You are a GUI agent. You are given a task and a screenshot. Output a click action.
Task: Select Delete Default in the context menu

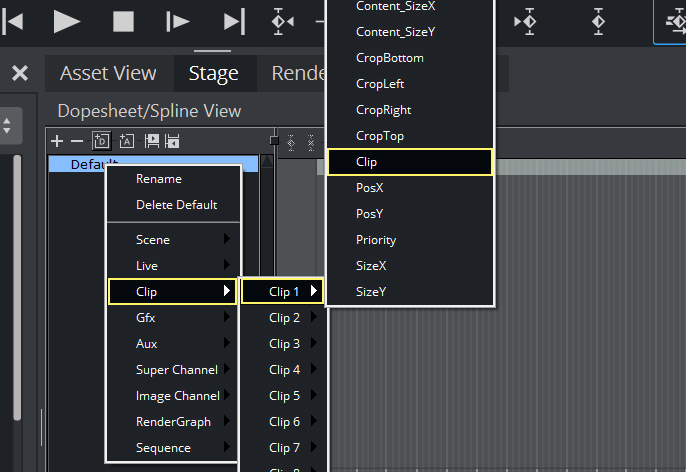tap(176, 205)
